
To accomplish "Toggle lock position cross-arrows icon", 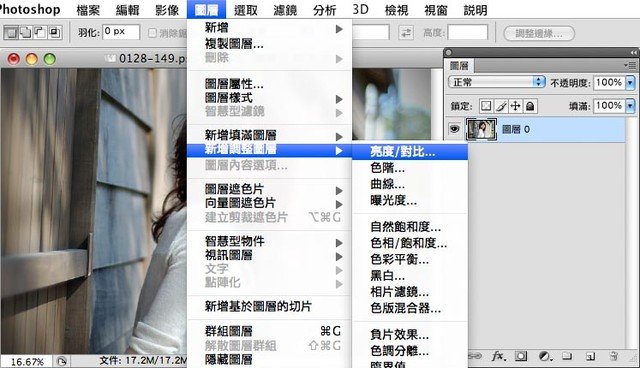I will tap(516, 106).
